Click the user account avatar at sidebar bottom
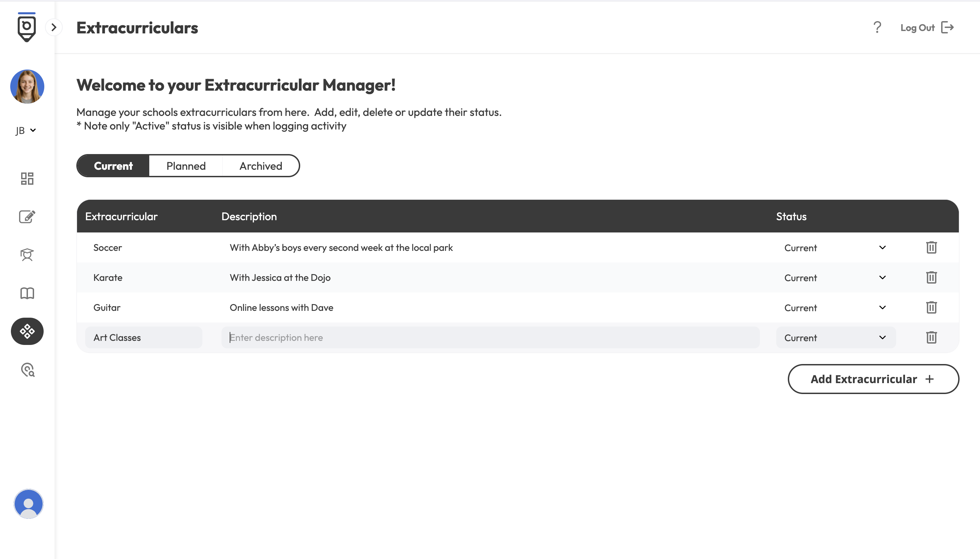980x559 pixels. (28, 504)
